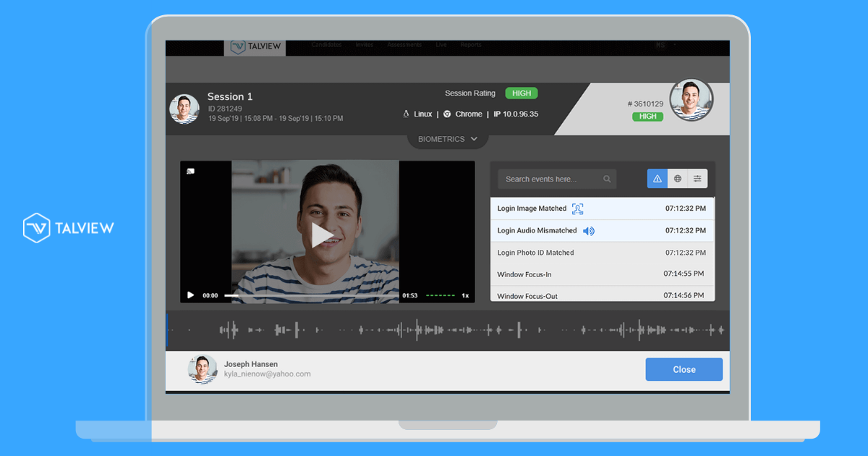The height and width of the screenshot is (456, 868).
Task: Click the video progress bar
Action: [311, 295]
